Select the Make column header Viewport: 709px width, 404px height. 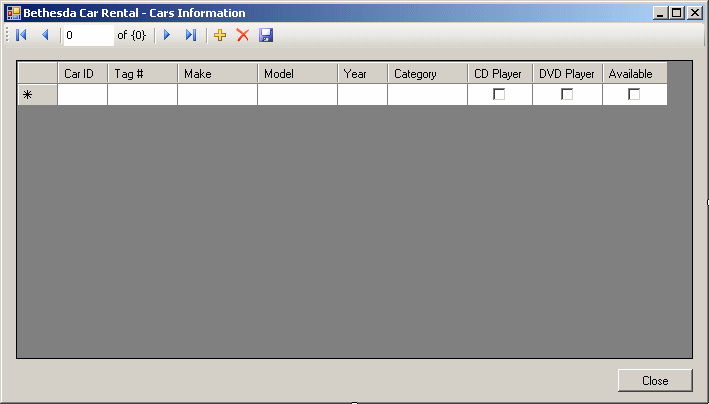tap(217, 73)
